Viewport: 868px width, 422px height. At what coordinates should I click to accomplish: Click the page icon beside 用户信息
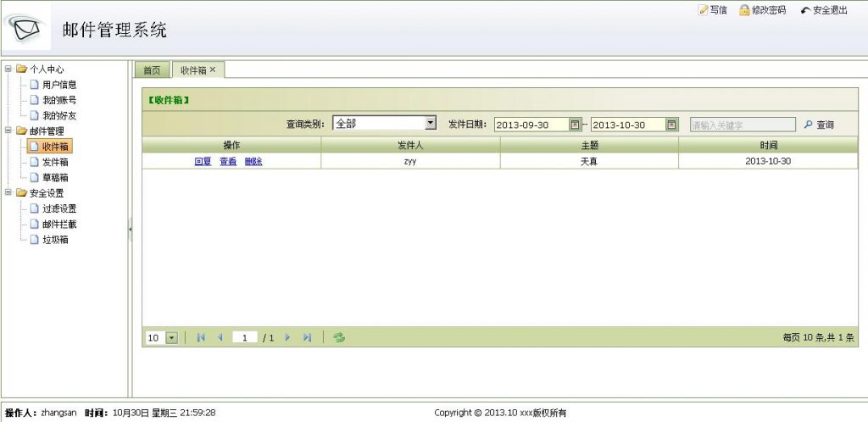34,85
